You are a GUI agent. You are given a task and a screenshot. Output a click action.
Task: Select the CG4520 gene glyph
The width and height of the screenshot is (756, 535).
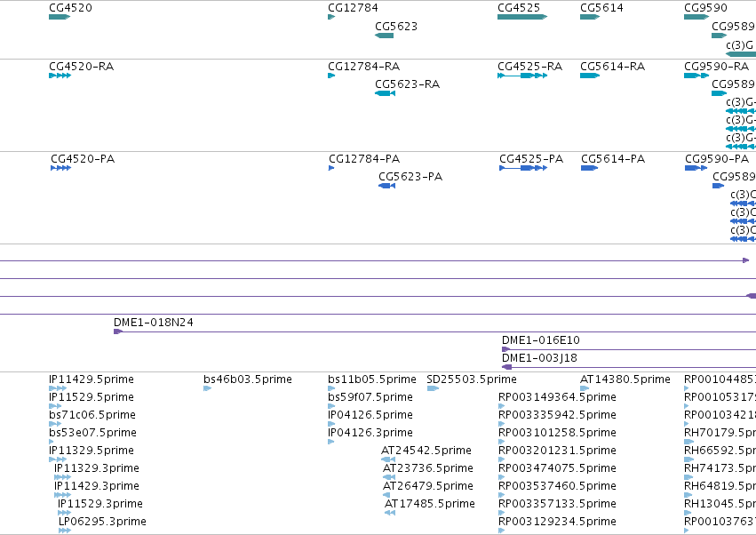(60, 17)
